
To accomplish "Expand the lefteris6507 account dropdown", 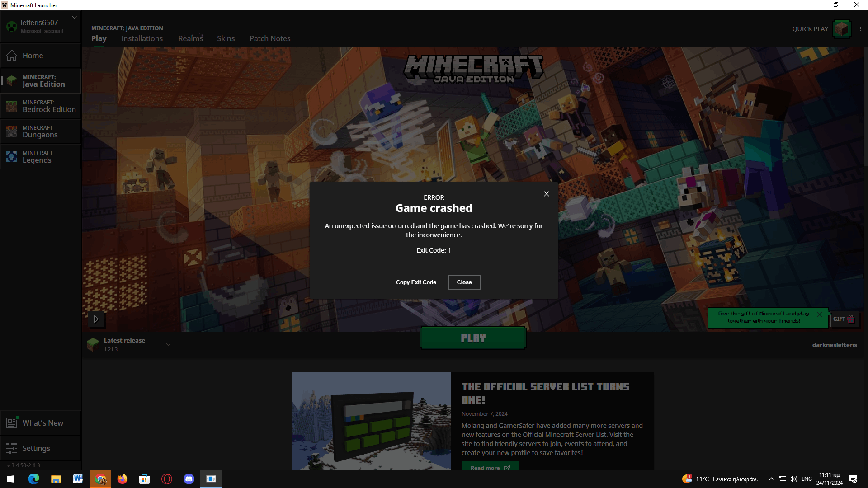I will pyautogui.click(x=74, y=18).
